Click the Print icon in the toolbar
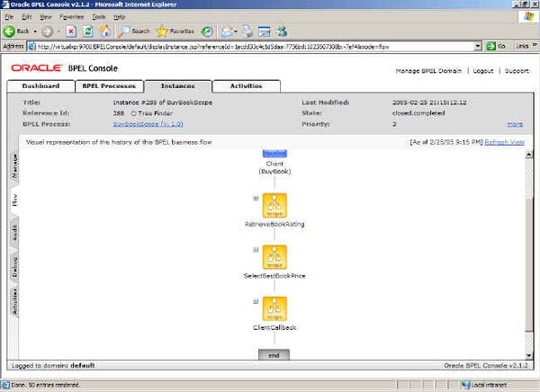Screen dimensions: 540x392 point(247,31)
